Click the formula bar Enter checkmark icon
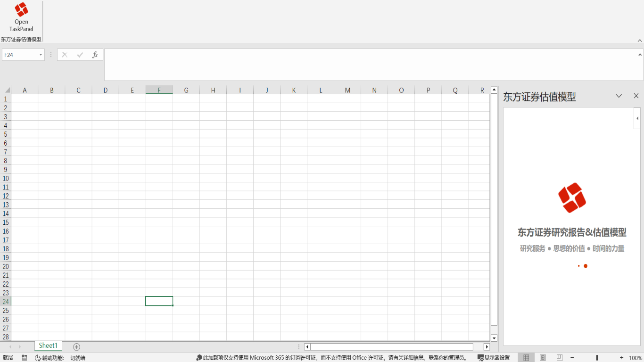This screenshot has width=644, height=362. (80, 55)
